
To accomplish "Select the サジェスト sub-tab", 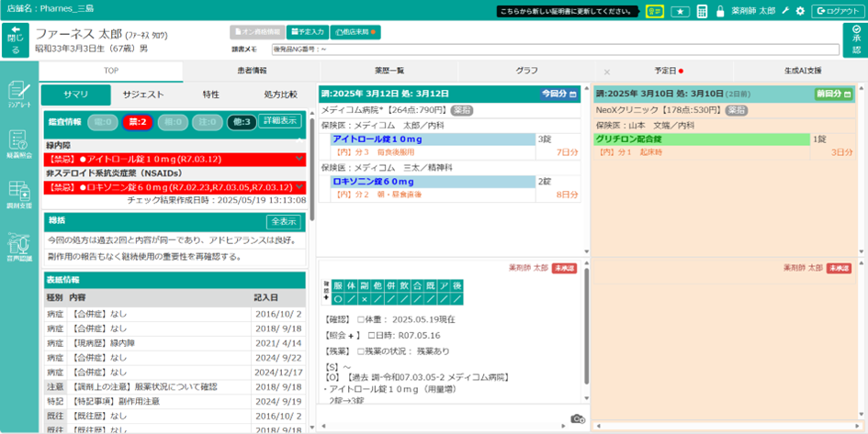I will tap(143, 95).
